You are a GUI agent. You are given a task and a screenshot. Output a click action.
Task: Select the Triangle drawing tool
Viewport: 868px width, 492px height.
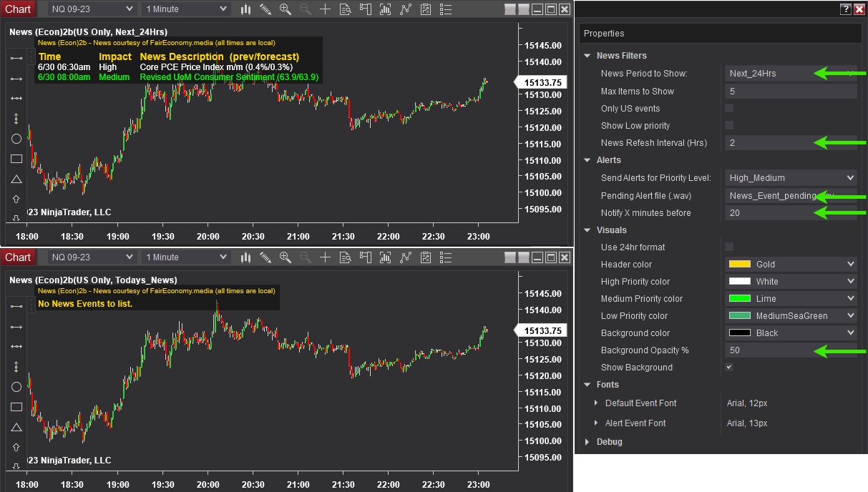pyautogui.click(x=16, y=179)
